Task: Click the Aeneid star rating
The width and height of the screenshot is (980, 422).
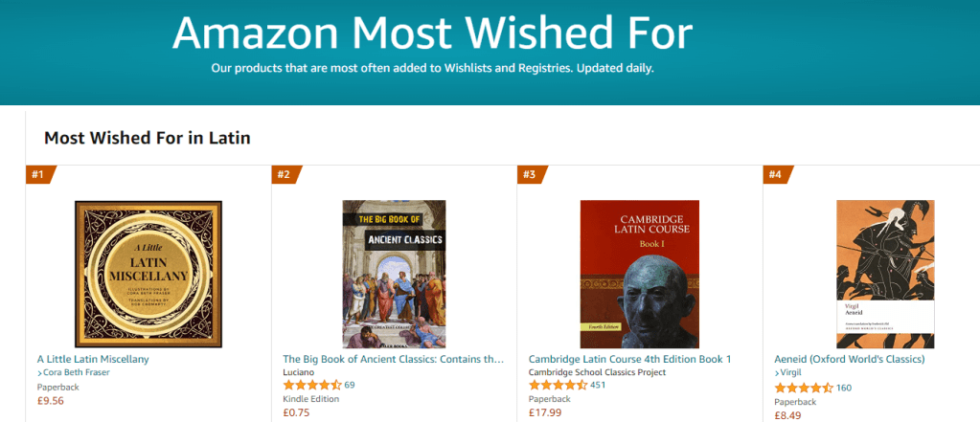Action: (x=803, y=388)
